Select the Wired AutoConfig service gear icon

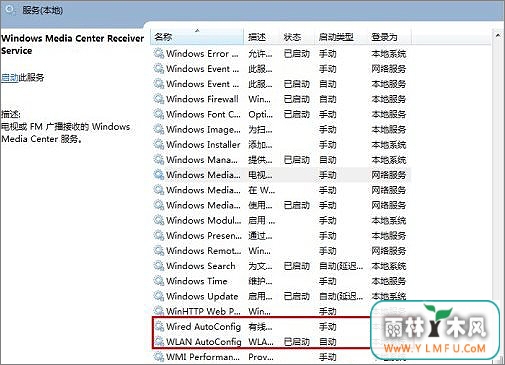click(159, 326)
